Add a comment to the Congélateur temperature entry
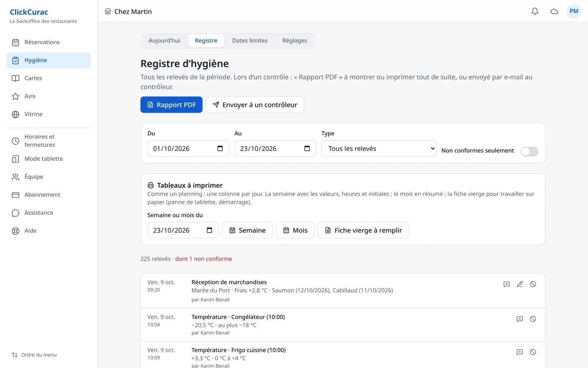588x368 pixels. tap(520, 319)
